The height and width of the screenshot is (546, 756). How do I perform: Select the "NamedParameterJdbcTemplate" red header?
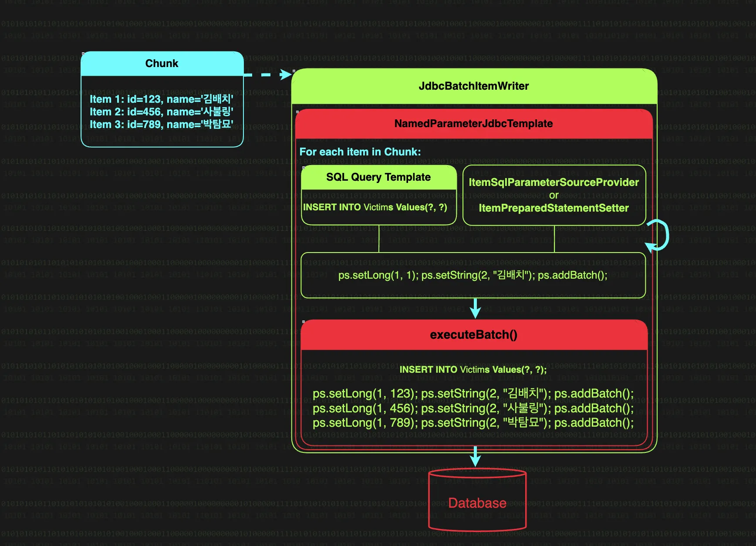tap(474, 124)
